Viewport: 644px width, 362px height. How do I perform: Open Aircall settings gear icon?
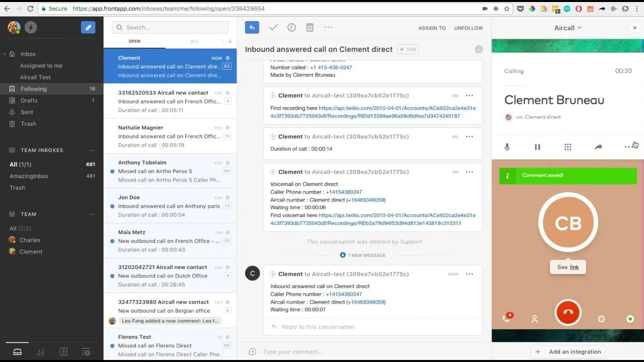pyautogui.click(x=601, y=319)
